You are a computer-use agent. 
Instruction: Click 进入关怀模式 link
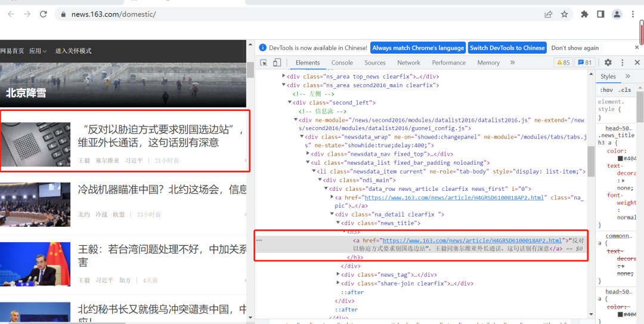point(73,51)
